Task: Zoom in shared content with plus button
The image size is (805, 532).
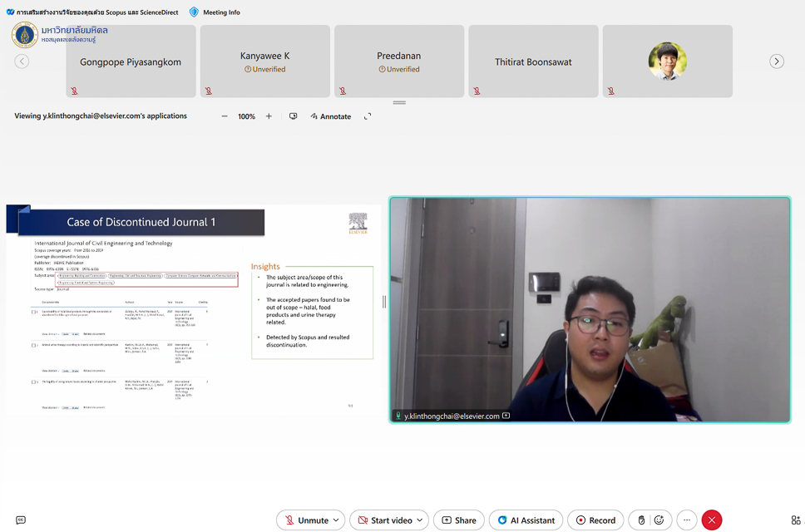Action: 269,116
